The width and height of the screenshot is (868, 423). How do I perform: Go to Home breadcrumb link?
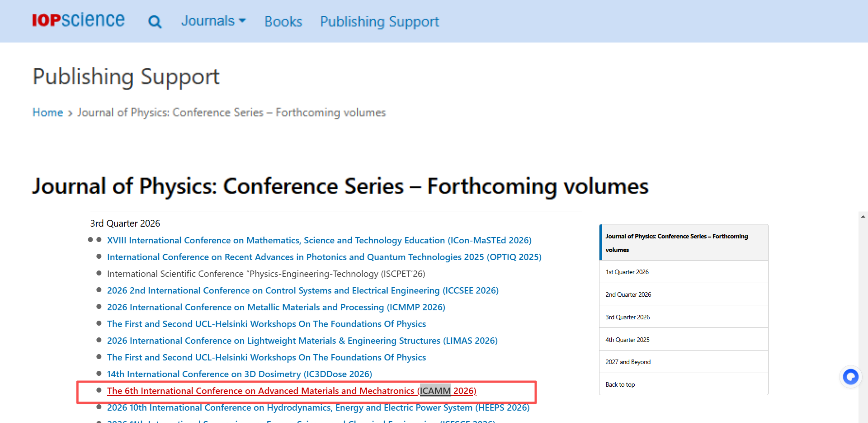point(48,112)
